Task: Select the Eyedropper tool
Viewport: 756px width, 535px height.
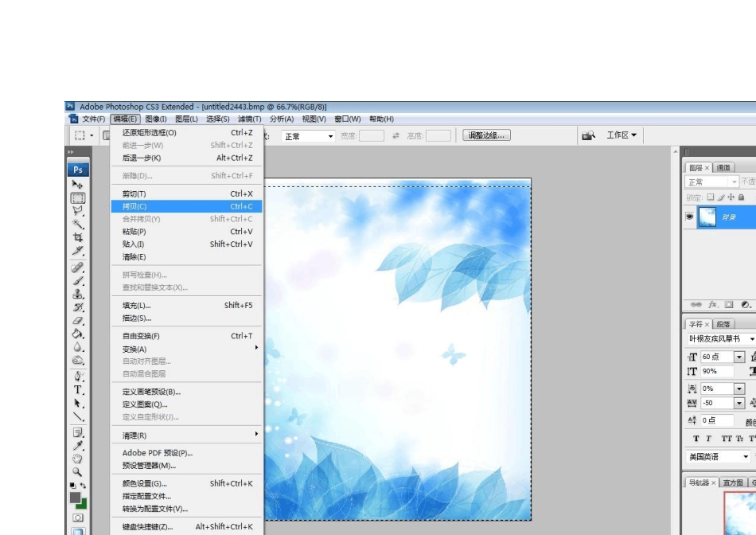Action: [x=78, y=445]
